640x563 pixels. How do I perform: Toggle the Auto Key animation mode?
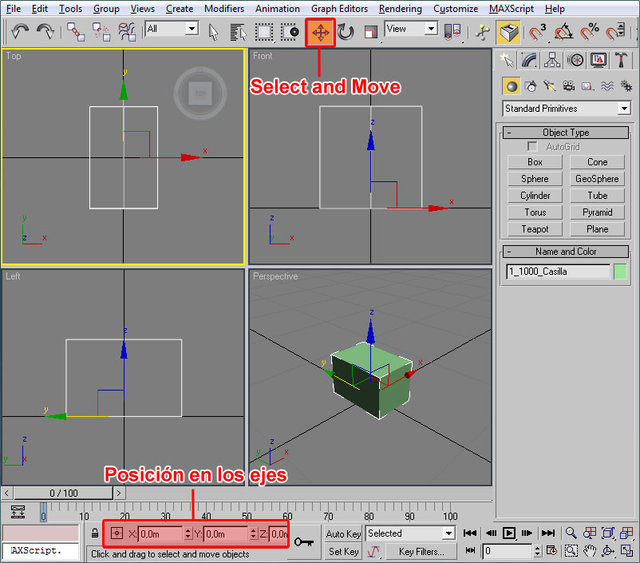[x=343, y=534]
